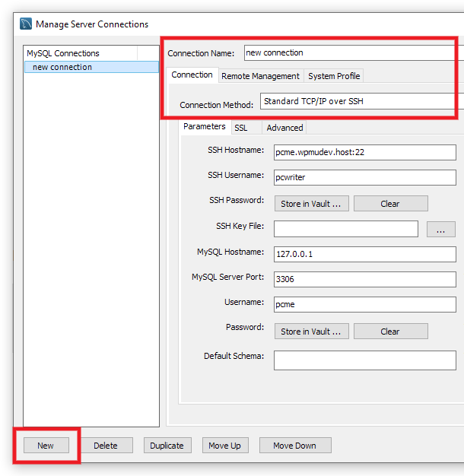Click the MySQL Hostname field
Screen dimensions: 464x476
click(x=364, y=254)
